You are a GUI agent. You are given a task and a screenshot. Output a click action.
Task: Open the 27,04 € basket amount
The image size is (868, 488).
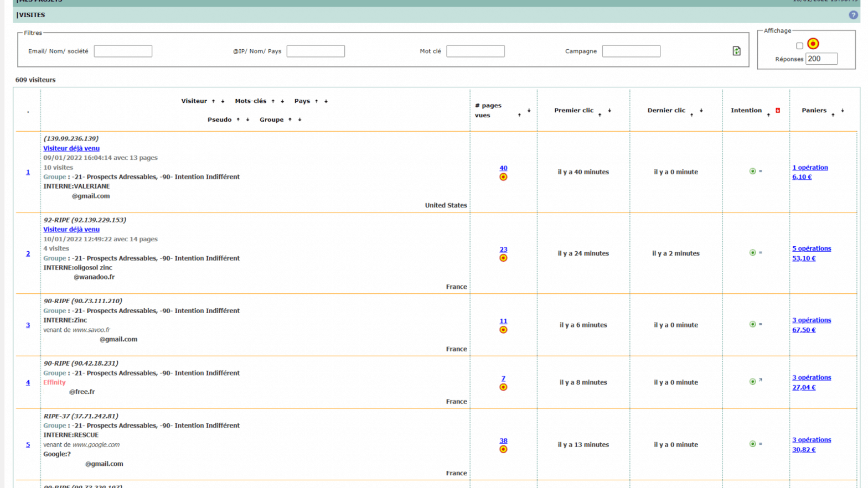(x=804, y=387)
